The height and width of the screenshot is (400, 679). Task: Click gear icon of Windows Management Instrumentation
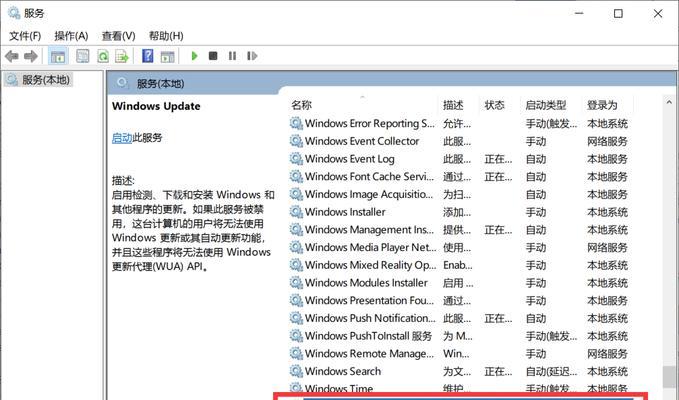[x=296, y=230]
